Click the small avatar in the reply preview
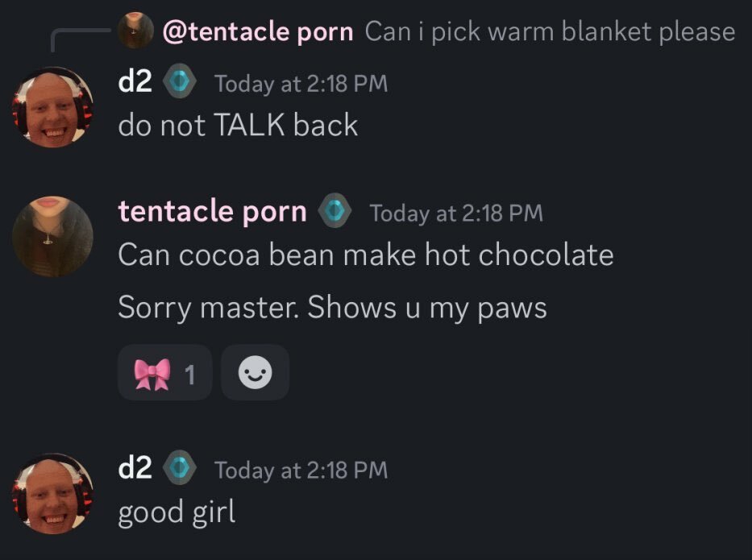This screenshot has width=752, height=560. point(135,30)
